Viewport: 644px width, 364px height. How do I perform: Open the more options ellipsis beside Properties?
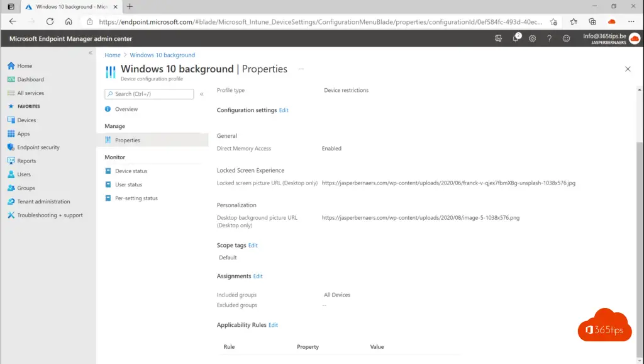[x=301, y=69]
